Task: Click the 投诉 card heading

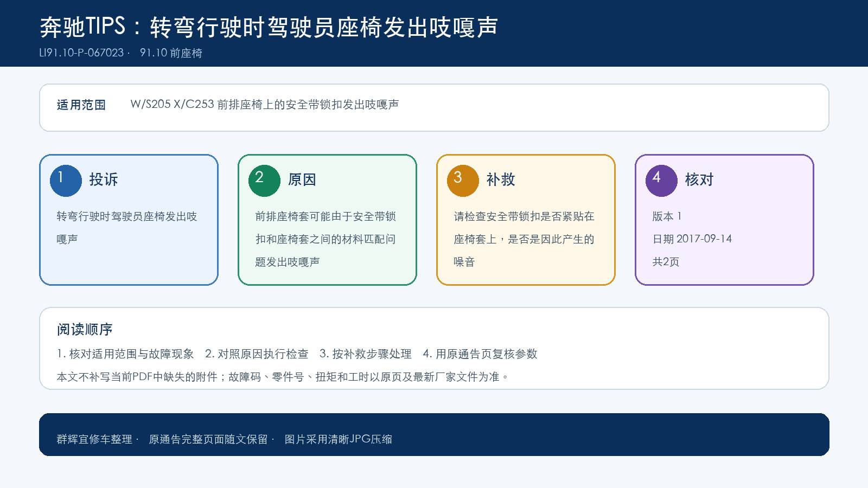Action: (x=104, y=179)
